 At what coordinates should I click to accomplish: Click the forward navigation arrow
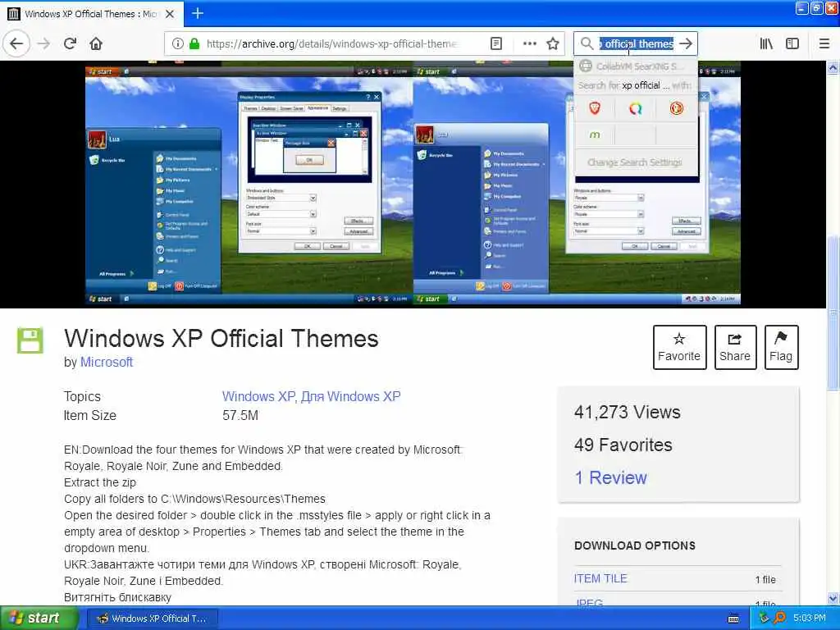43,43
